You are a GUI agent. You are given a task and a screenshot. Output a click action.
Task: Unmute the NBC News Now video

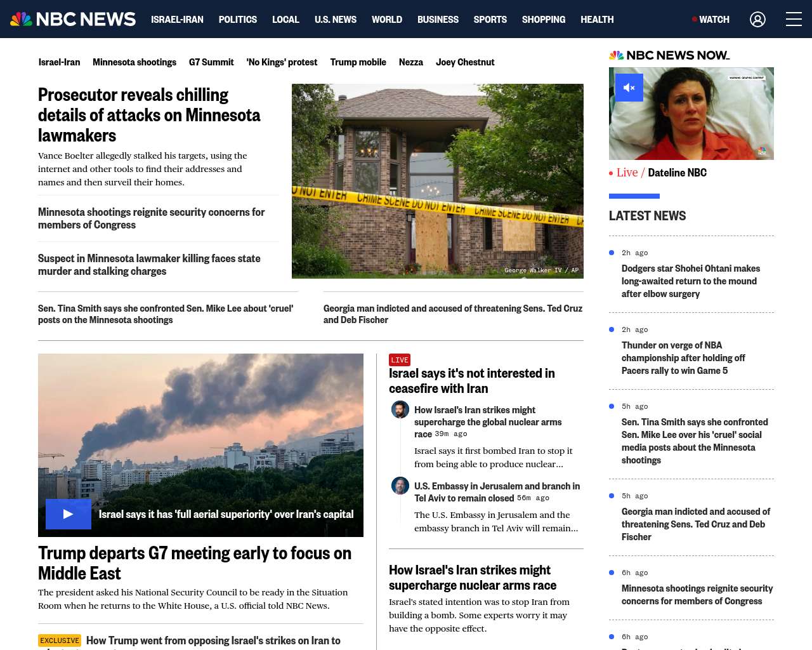629,88
